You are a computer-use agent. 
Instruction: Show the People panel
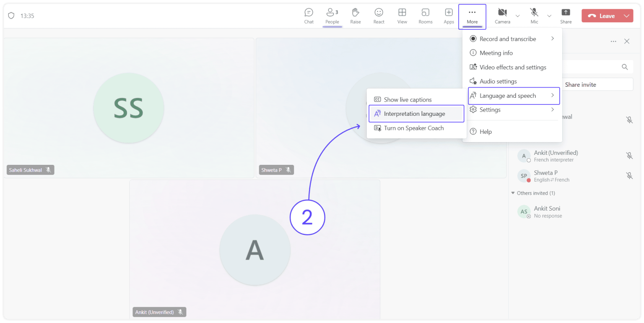[x=332, y=16]
